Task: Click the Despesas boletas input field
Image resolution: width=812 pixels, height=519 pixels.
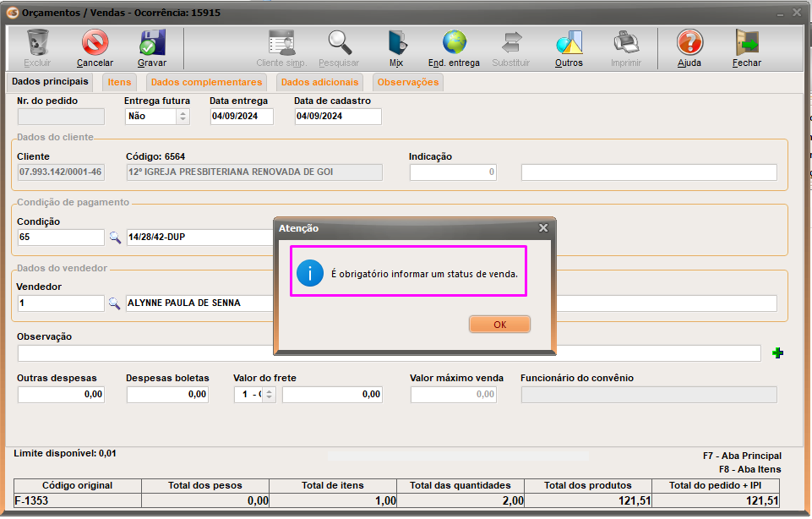Action: click(x=166, y=395)
